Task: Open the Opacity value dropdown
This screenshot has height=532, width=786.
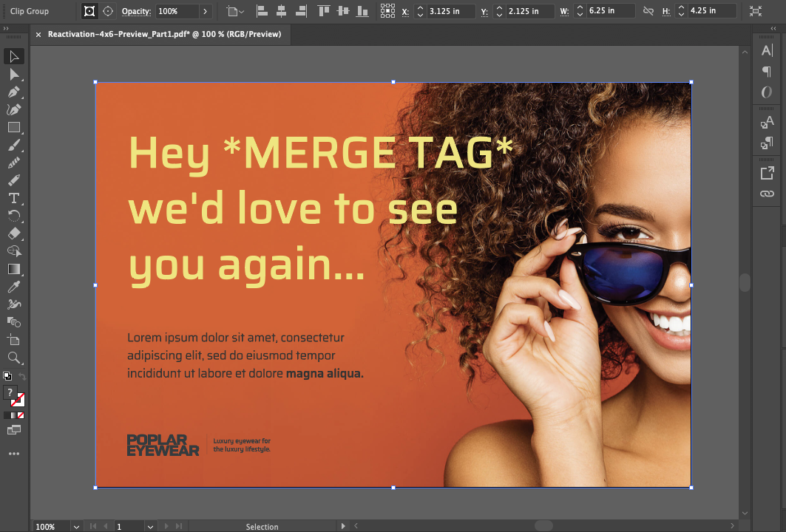Action: pyautogui.click(x=206, y=10)
